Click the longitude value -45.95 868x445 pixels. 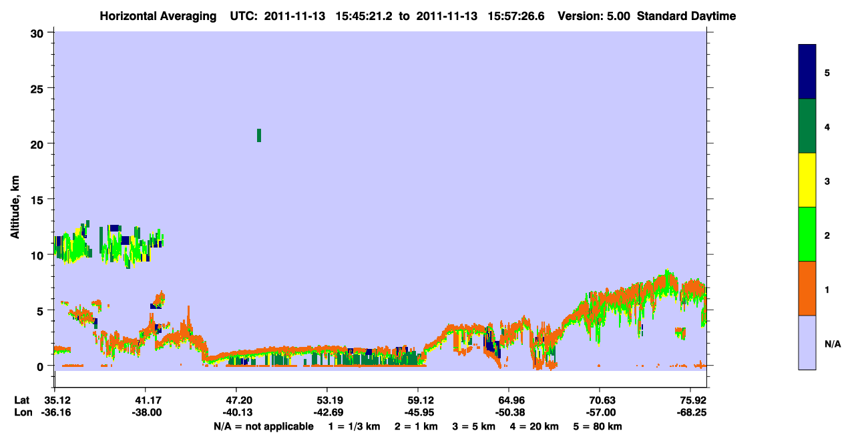[418, 413]
